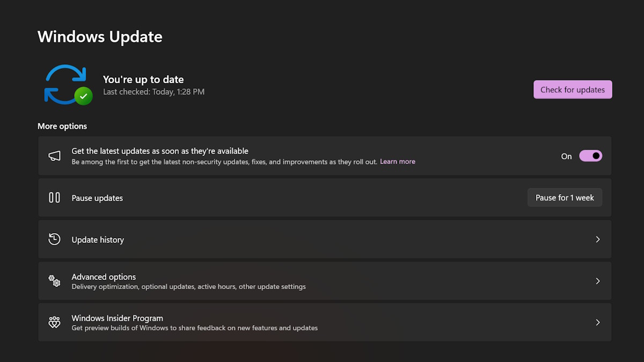Click the Windows Insider Program label
This screenshot has height=362, width=644.
coord(118,318)
